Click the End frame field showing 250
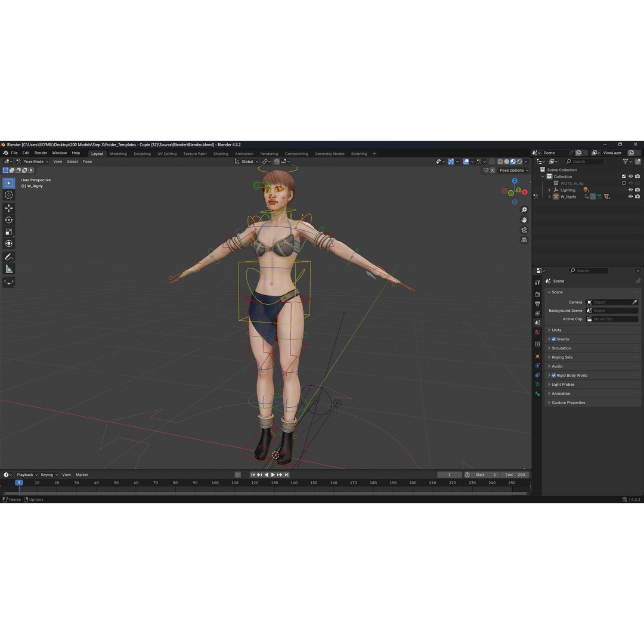This screenshot has width=644, height=644. (x=515, y=475)
